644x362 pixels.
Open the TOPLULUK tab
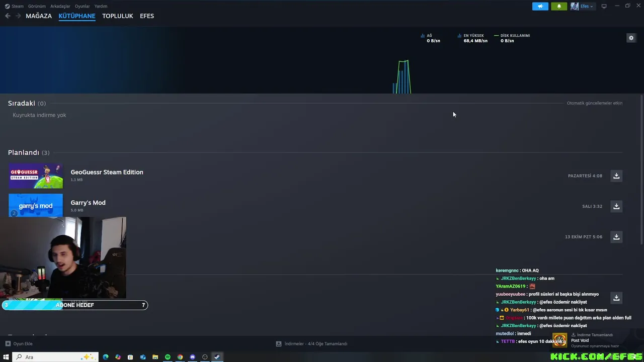[118, 16]
